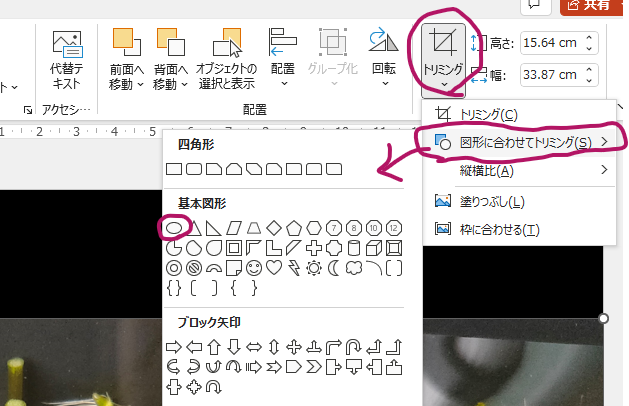Select the cross plus shape
Screen dimensions: 629x406
click(314, 248)
